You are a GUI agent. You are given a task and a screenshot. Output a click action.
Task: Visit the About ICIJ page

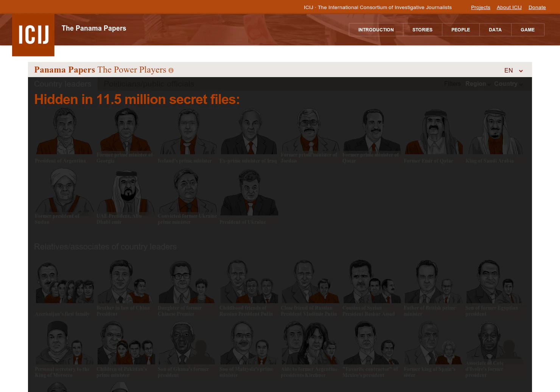click(x=509, y=7)
